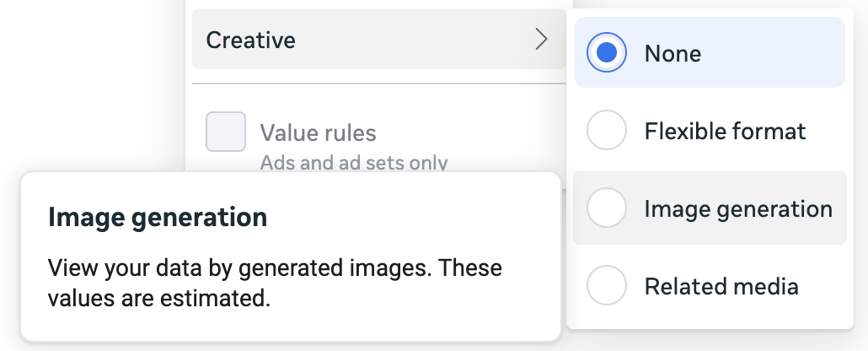The image size is (868, 351).
Task: Expand the Creative submenu chevron arrow
Action: tap(541, 39)
